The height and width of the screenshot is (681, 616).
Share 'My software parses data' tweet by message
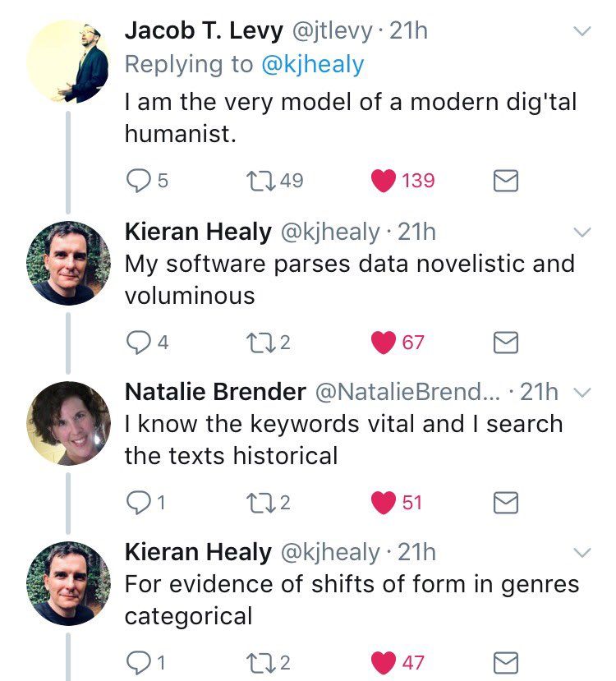(x=506, y=343)
